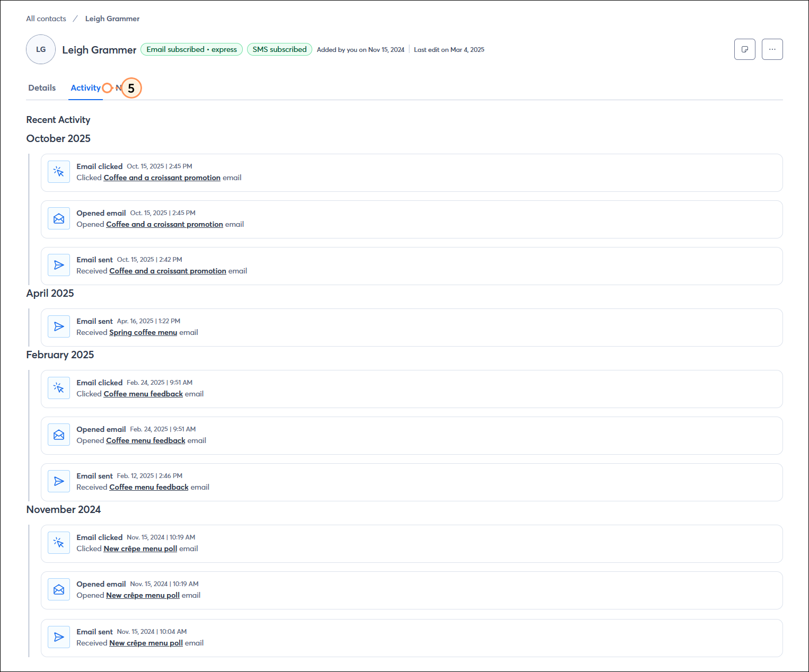Open the New crêpe menu poll email link
Image resolution: width=809 pixels, height=672 pixels.
point(140,549)
